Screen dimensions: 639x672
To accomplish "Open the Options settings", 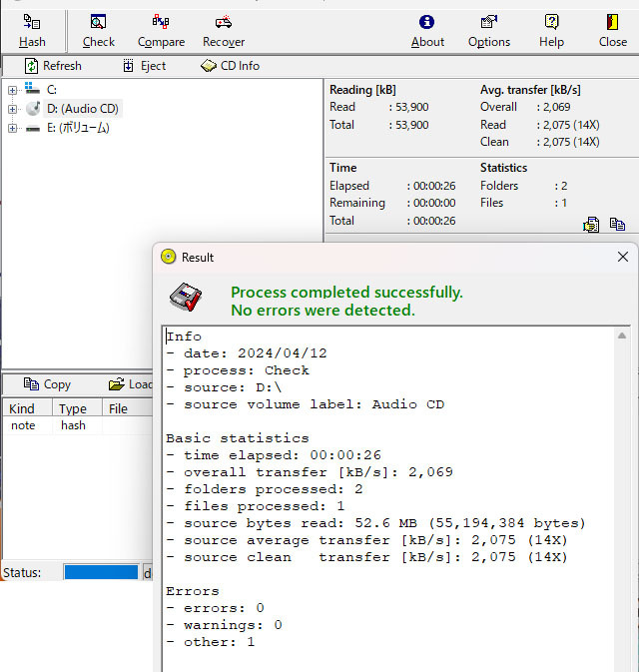I will click(x=488, y=31).
